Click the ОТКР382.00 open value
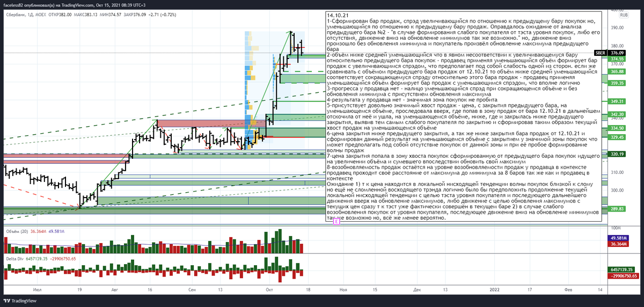Image resolution: width=644 pixels, height=307 pixels. pos(60,15)
